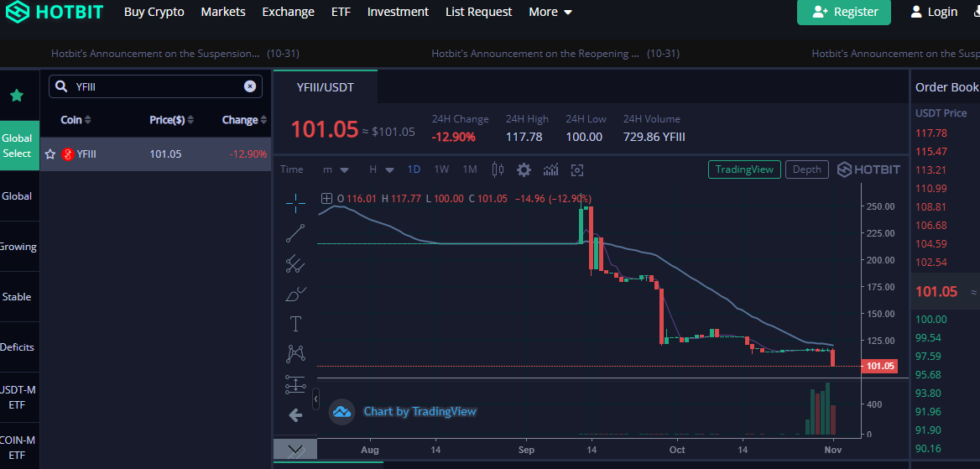Sort the list by Change column
Image resolution: width=980 pixels, height=469 pixels.
tap(244, 119)
